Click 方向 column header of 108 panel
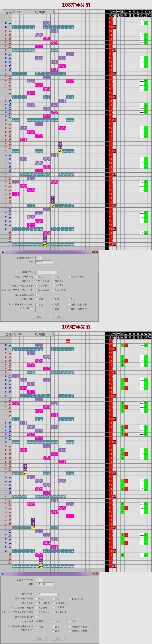This screenshot has height=644, width=152. (111, 14)
